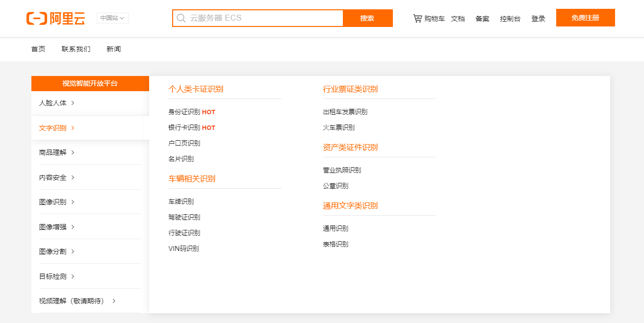Expand the 目标检测 category

click(90, 276)
